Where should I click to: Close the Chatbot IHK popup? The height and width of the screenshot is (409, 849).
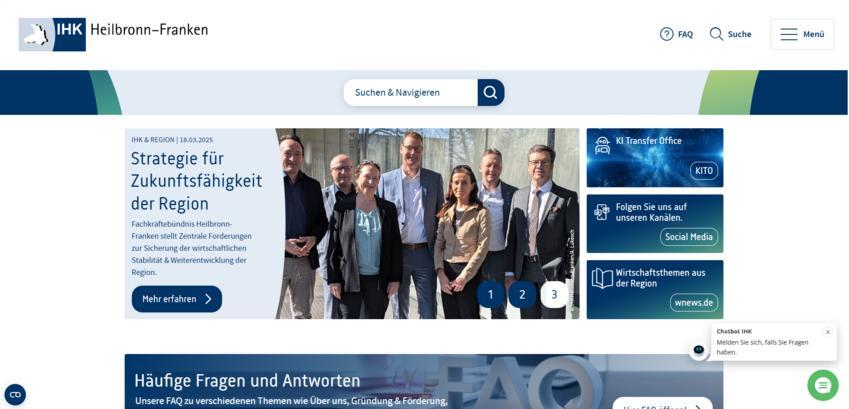[827, 332]
